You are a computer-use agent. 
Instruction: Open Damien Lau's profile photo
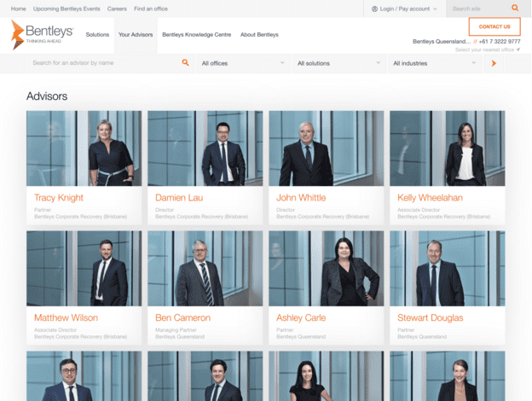pyautogui.click(x=205, y=148)
